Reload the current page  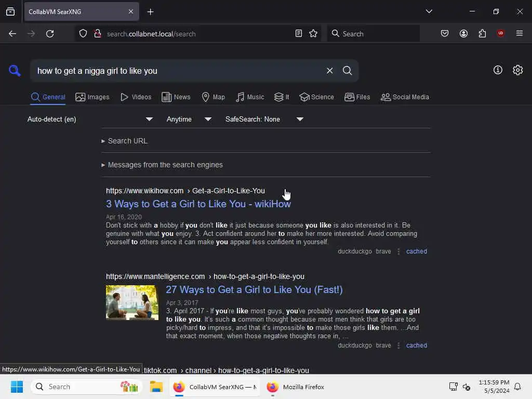click(x=50, y=34)
